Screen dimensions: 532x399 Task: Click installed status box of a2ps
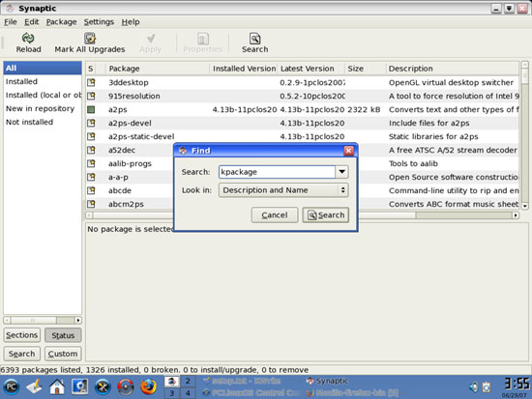click(91, 109)
